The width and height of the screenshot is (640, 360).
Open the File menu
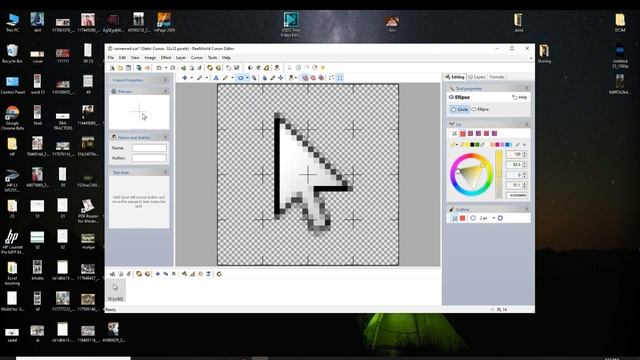tap(111, 58)
